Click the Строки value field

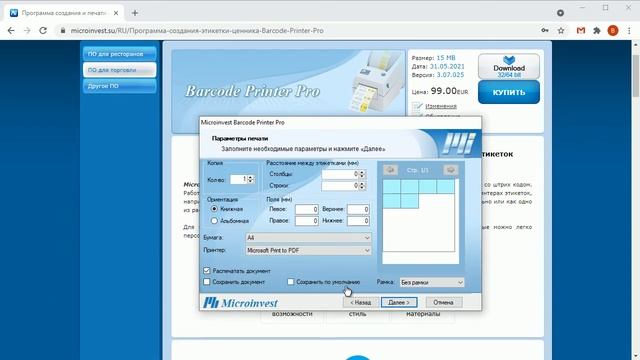point(340,186)
